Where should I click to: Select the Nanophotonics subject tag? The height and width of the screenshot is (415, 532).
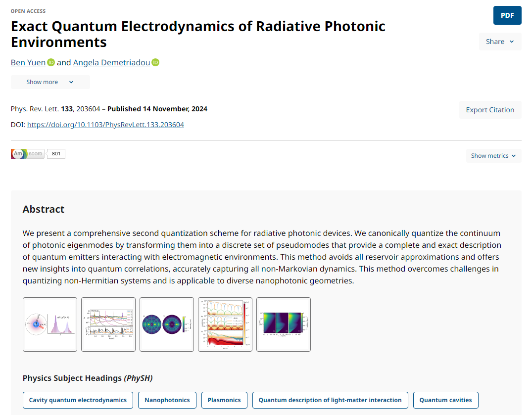167,400
